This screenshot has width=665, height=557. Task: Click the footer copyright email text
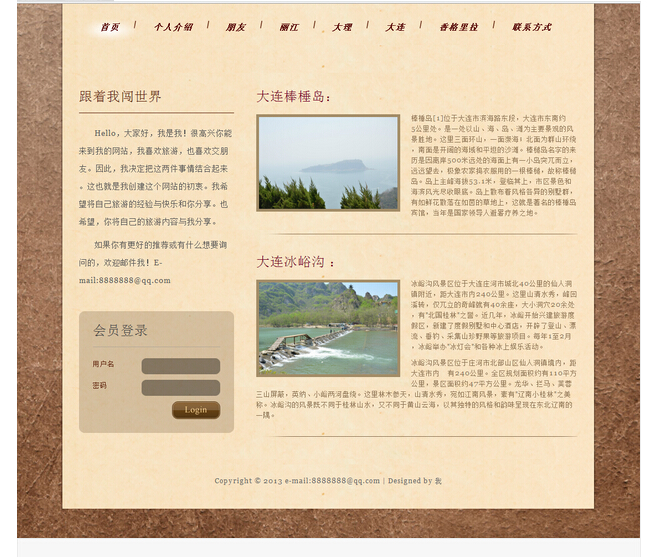click(332, 481)
